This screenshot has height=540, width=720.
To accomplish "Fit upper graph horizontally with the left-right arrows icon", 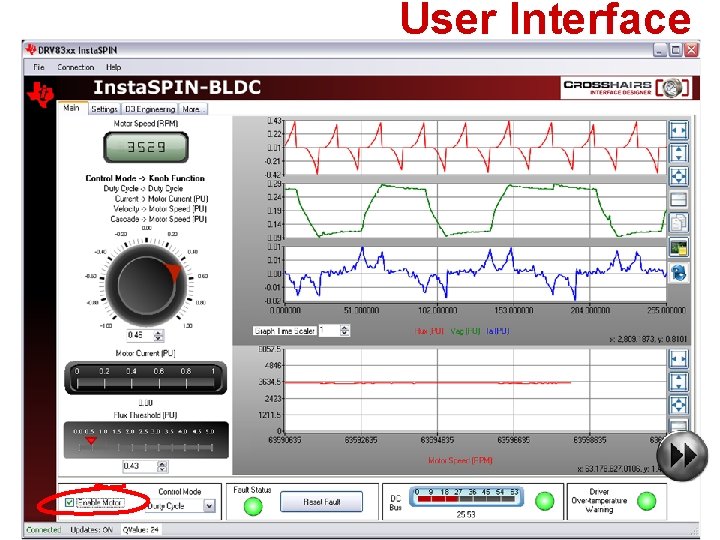I will click(679, 130).
